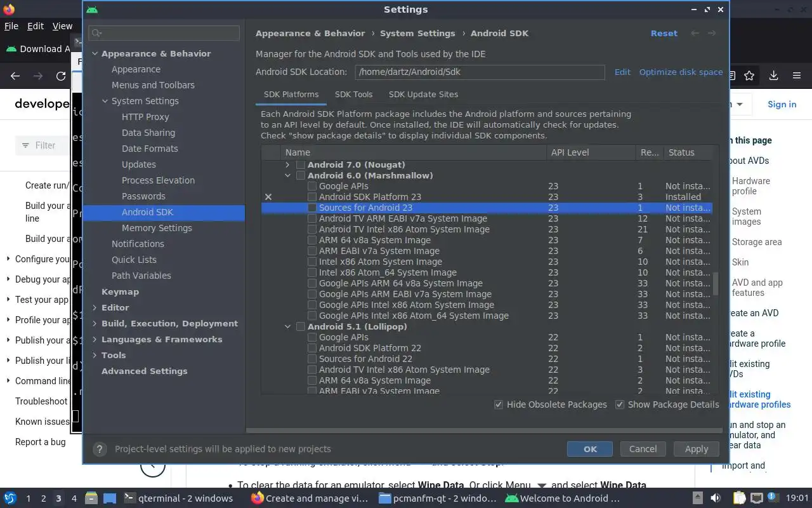The image size is (812, 508).
Task: Expand Android 7.0 (Nougat) group
Action: (287, 164)
